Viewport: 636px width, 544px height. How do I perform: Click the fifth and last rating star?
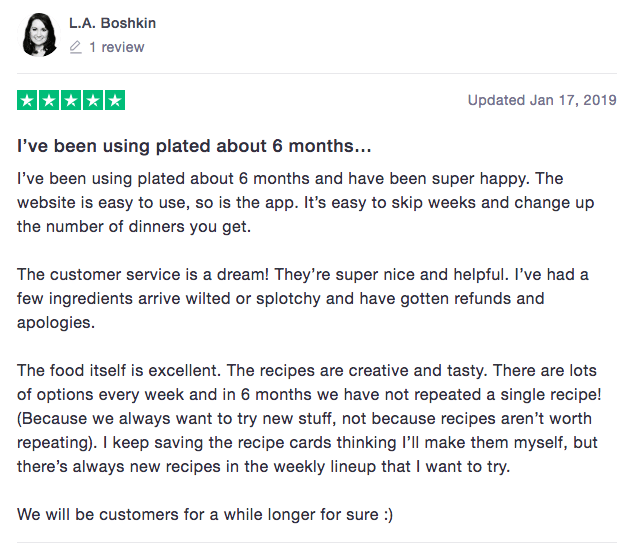(115, 100)
